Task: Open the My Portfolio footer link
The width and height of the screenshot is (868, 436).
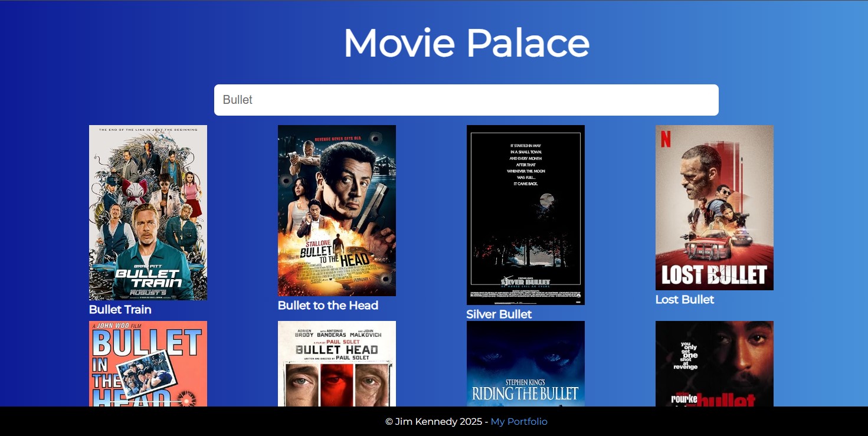Action: coord(519,422)
